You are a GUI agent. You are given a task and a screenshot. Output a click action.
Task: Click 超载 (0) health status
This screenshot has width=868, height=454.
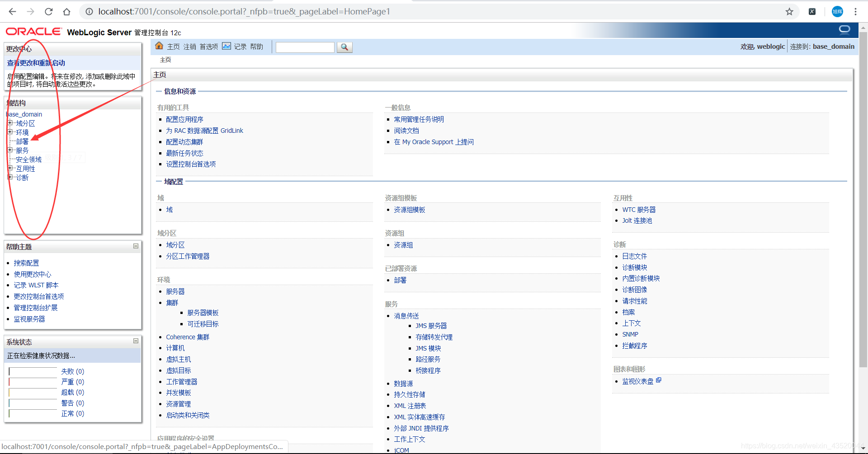click(73, 392)
